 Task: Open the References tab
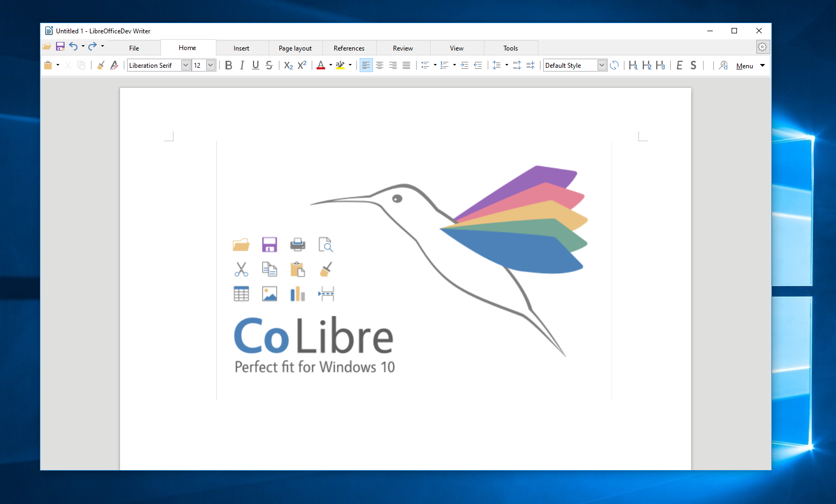click(349, 48)
